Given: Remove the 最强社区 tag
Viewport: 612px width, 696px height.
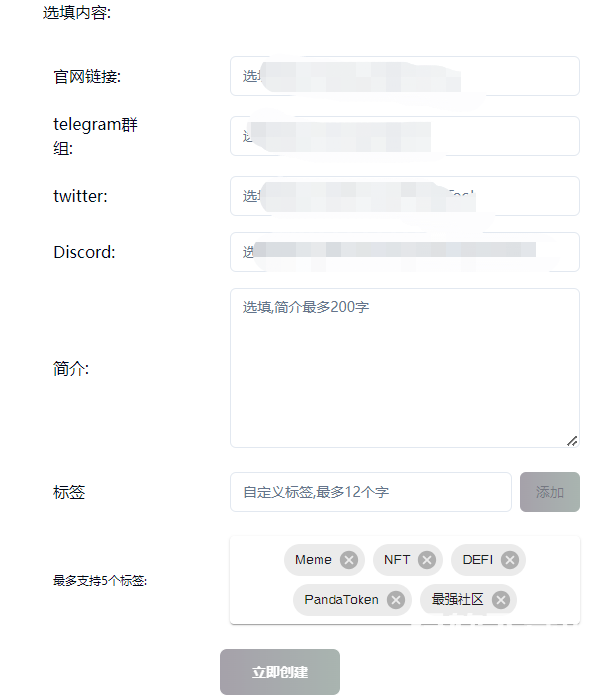Looking at the screenshot, I should pos(501,600).
